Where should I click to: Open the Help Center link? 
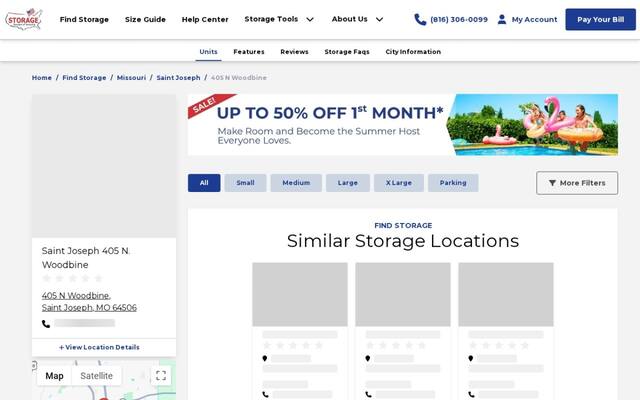tap(205, 19)
